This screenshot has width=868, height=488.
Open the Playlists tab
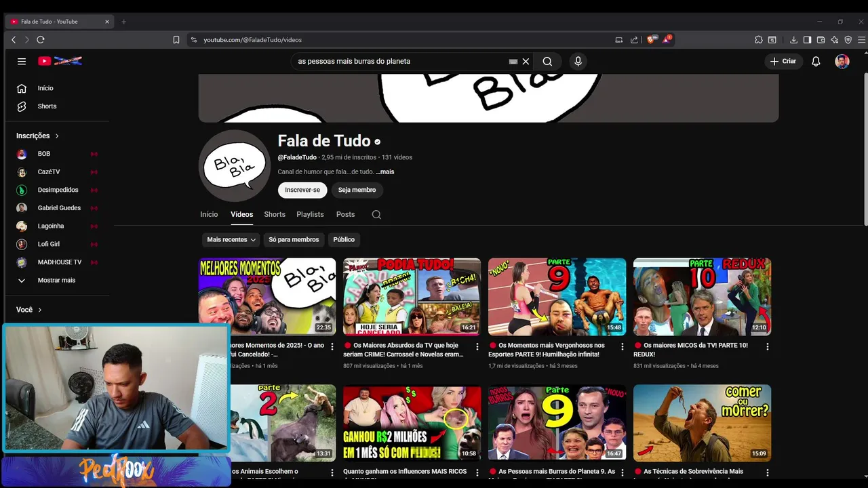pos(310,214)
